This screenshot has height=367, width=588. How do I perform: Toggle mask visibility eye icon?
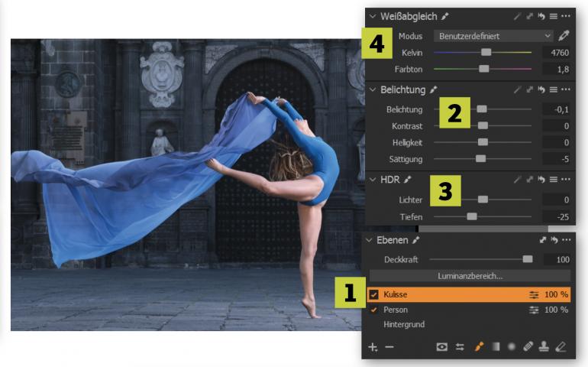coord(441,346)
